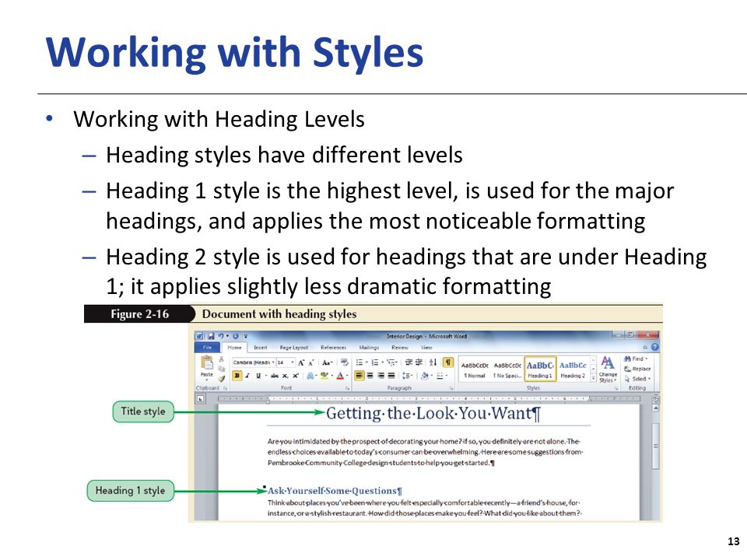
Task: Expand the Styles gallery More arrow
Action: (593, 379)
